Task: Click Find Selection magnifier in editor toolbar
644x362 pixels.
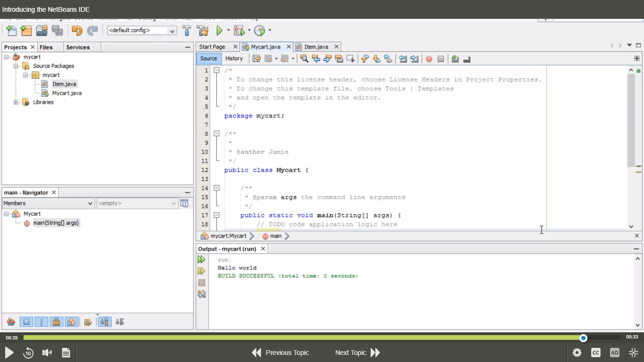Action: pos(304,59)
